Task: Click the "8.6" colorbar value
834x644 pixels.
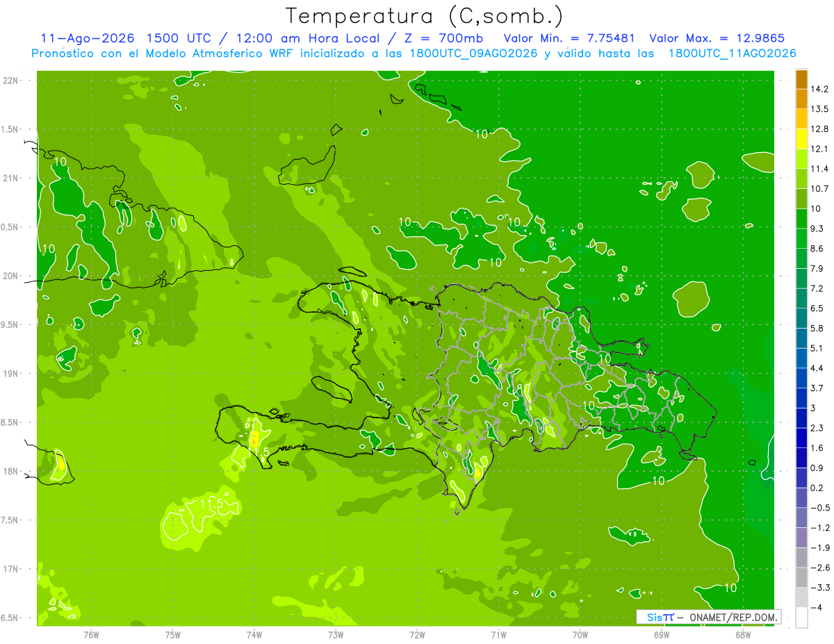Action: tap(817, 248)
